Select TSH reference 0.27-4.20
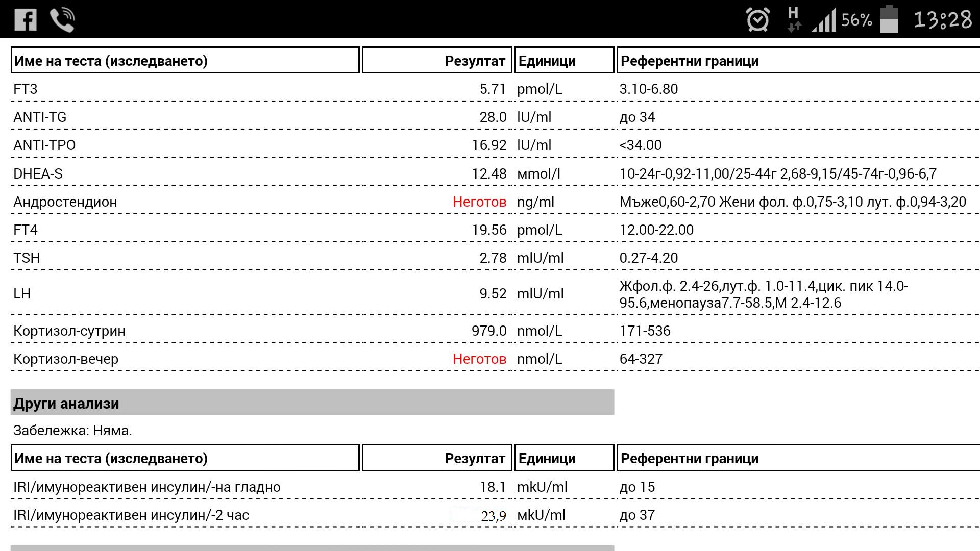The height and width of the screenshot is (551, 980). [649, 258]
